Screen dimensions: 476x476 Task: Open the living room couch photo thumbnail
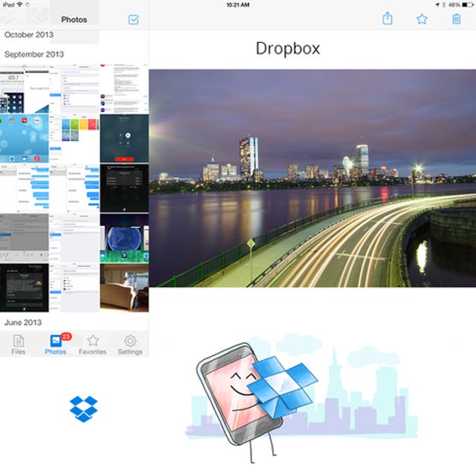[x=124, y=288]
